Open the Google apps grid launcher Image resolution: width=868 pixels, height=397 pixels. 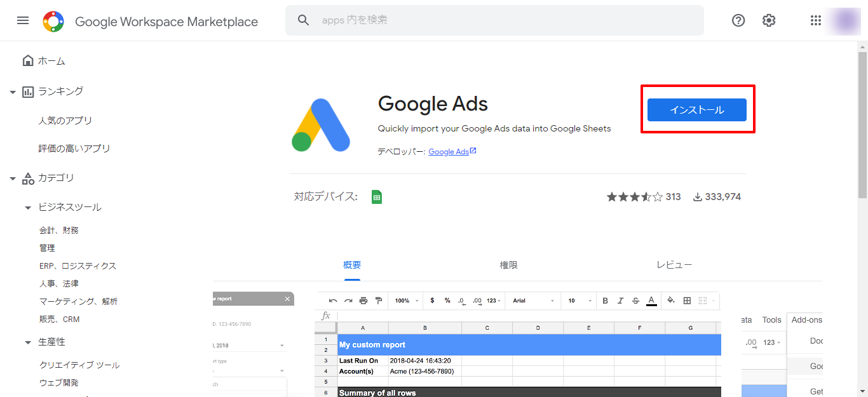pyautogui.click(x=816, y=20)
